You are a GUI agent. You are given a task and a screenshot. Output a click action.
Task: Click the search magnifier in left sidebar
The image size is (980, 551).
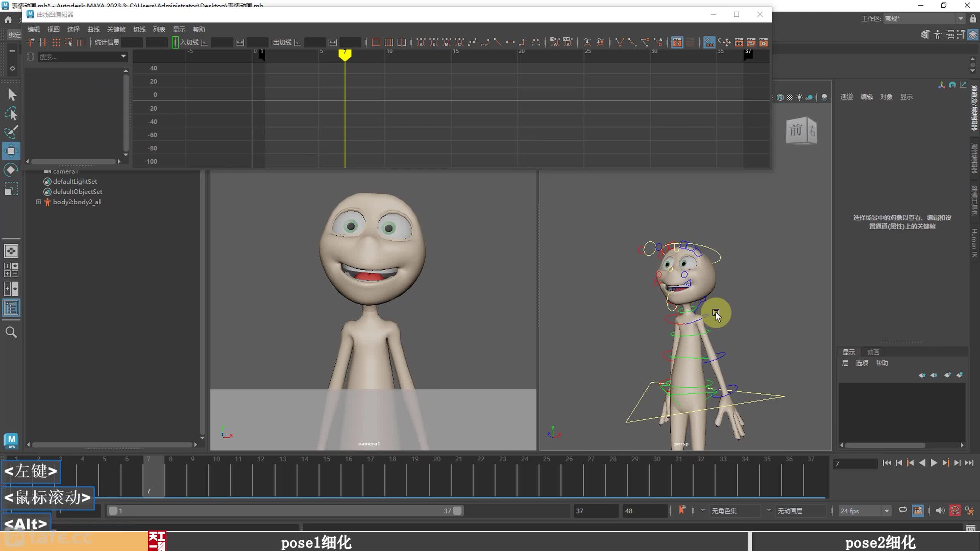point(11,332)
